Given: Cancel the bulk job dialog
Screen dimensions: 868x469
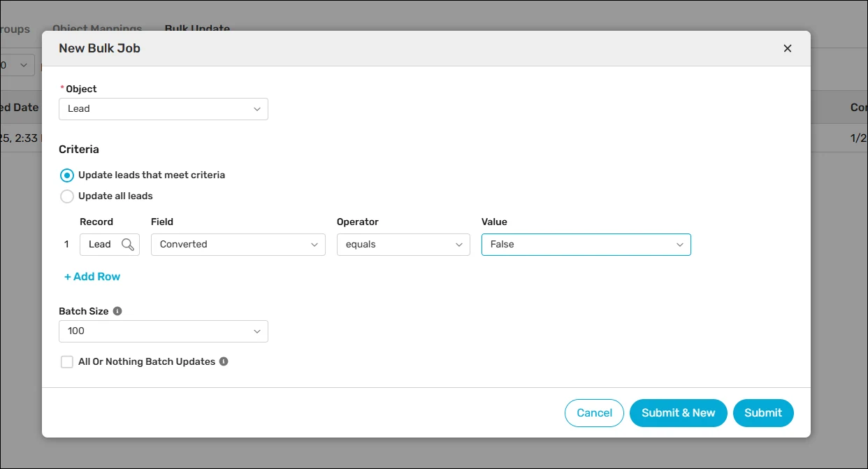Looking at the screenshot, I should (594, 413).
